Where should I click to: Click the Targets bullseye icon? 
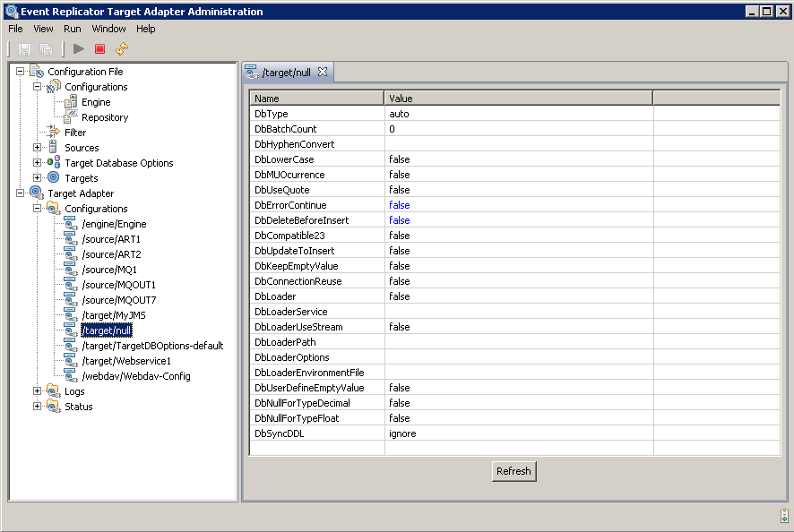coord(53,178)
